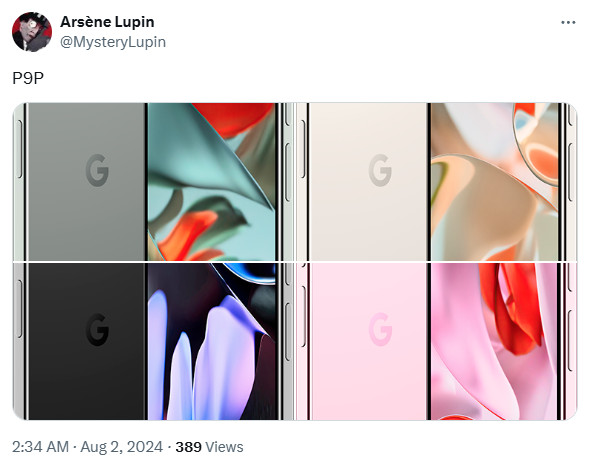The height and width of the screenshot is (465, 591).
Task: Click the Arsène Lupin display name
Action: [x=107, y=22]
